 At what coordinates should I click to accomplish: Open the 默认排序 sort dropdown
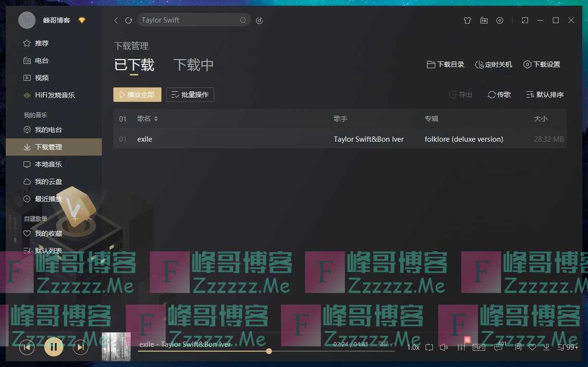[545, 95]
